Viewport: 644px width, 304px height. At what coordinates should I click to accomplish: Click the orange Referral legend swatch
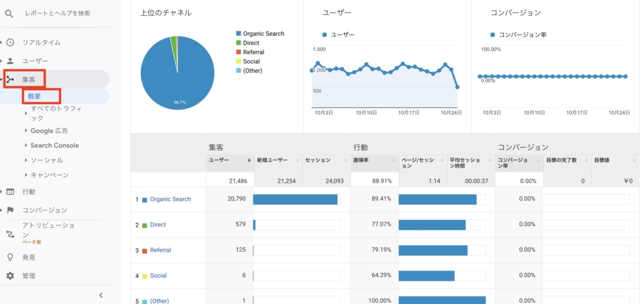tap(238, 52)
